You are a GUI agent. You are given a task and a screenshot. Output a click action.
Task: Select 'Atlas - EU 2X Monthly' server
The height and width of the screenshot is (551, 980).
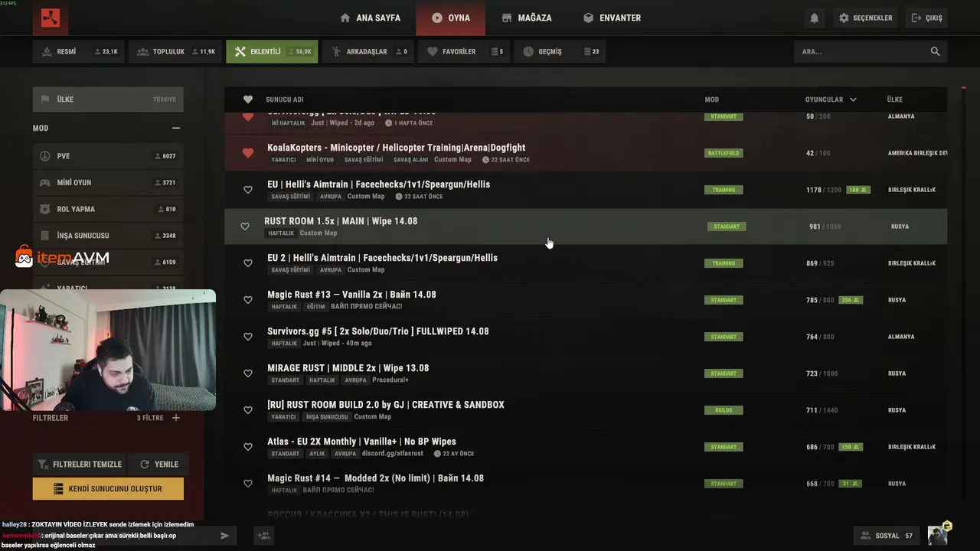586,447
